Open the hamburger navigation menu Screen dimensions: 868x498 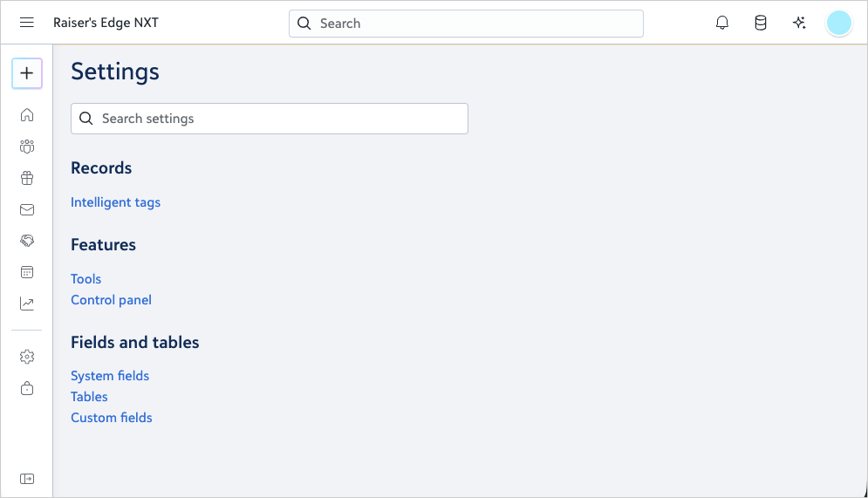(27, 24)
